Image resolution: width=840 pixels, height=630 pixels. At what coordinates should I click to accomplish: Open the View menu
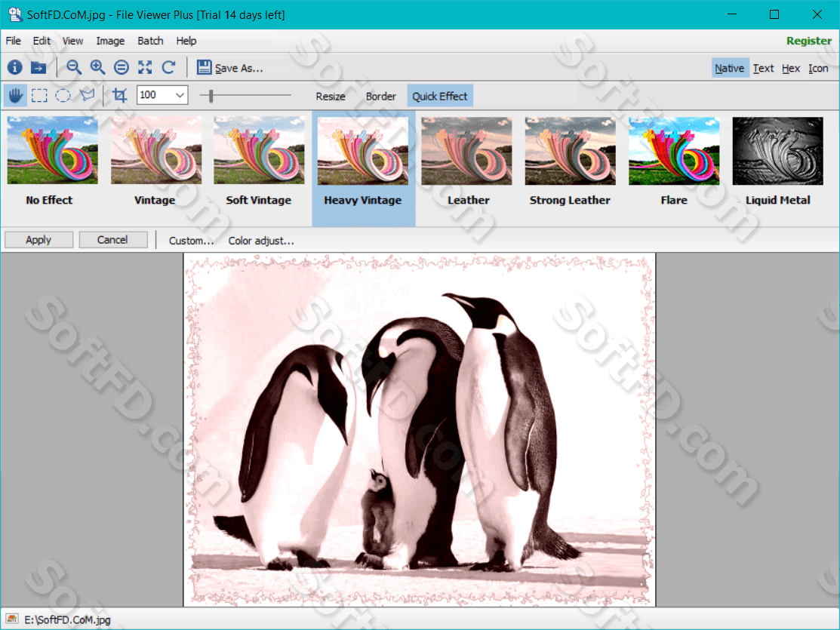(x=73, y=41)
